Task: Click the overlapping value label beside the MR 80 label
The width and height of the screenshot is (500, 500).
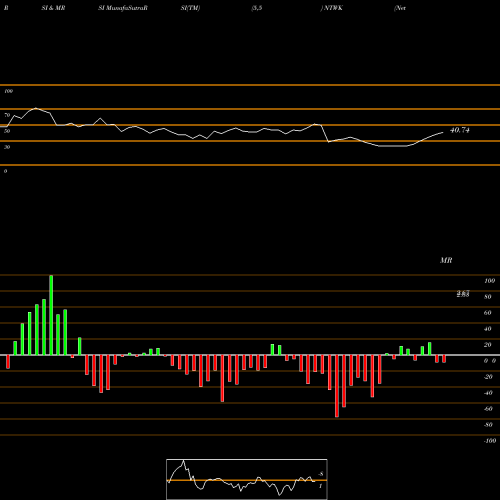Action: point(463,294)
